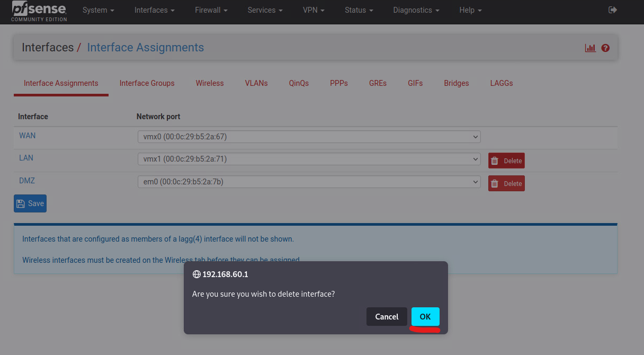Open the status graph icon

pos(591,48)
